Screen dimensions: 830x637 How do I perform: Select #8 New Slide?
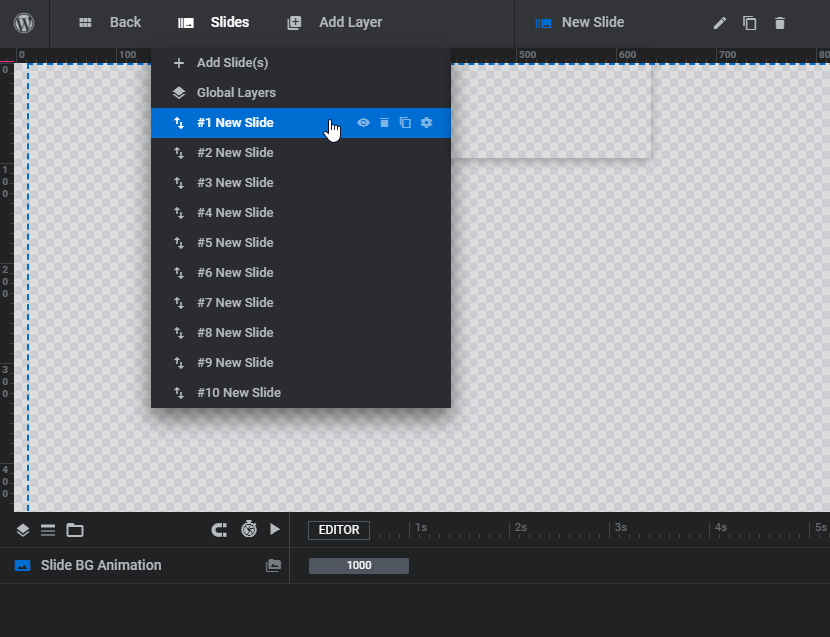301,333
